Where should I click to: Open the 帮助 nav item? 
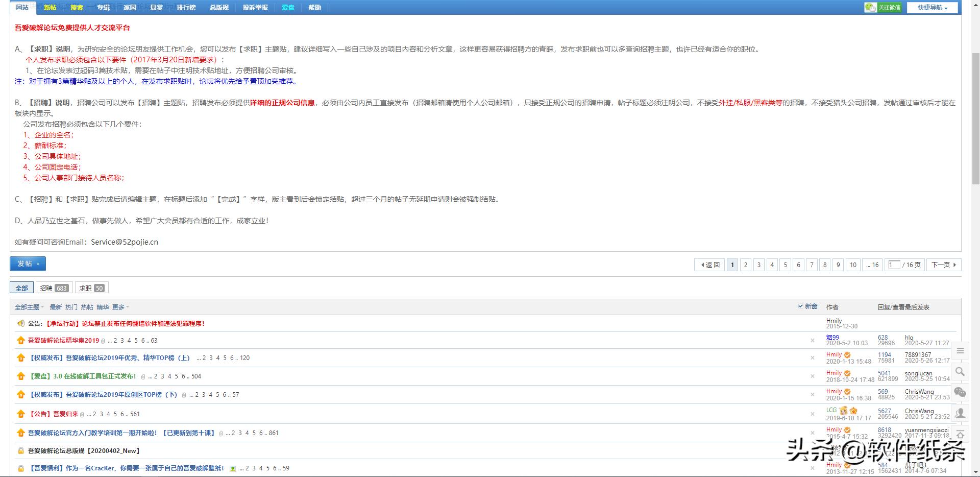coord(315,8)
